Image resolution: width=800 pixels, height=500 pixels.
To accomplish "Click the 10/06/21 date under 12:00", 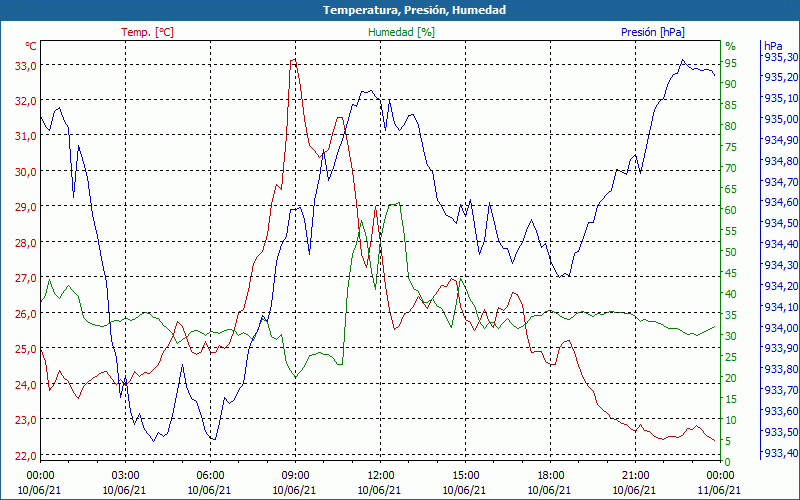I will 379,490.
